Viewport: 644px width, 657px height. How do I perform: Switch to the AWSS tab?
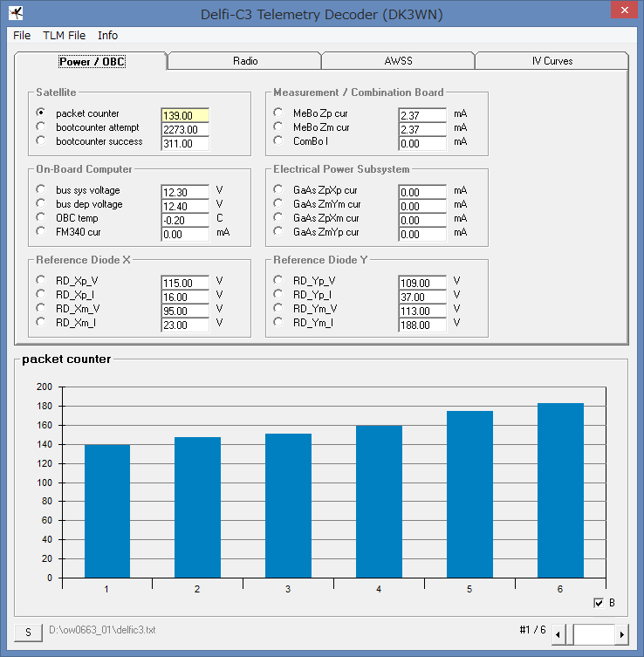pos(398,61)
